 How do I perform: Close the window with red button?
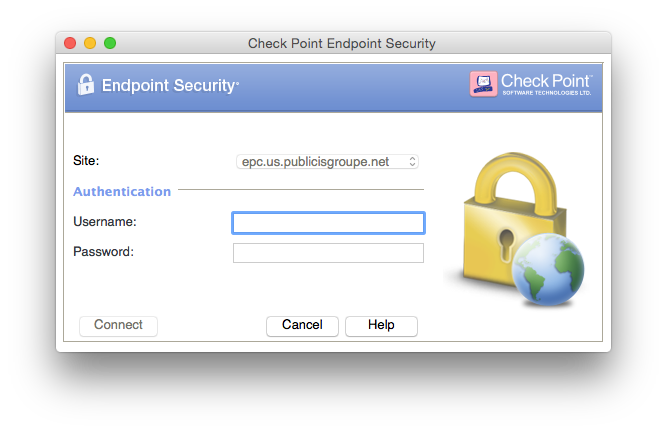[70, 43]
